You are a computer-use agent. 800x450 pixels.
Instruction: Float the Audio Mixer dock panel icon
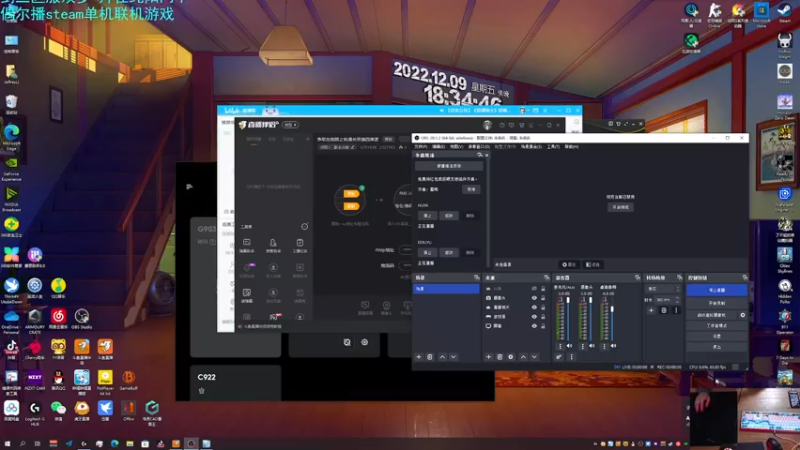(x=637, y=278)
